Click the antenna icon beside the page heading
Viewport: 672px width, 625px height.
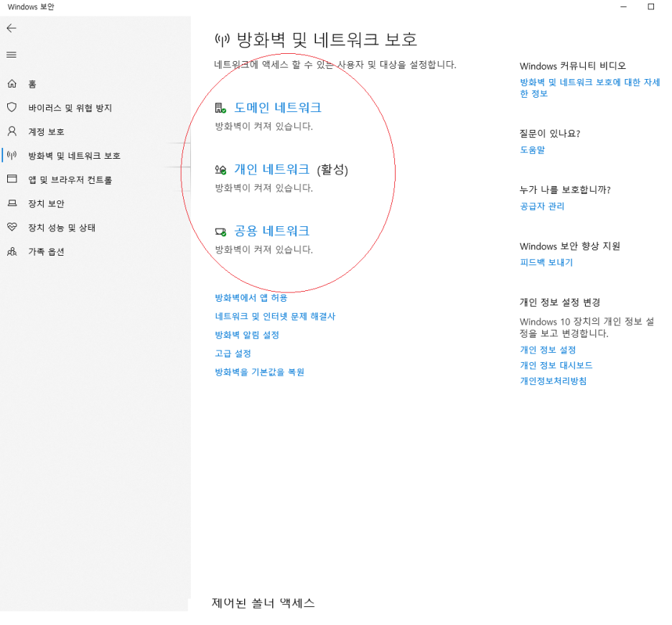222,40
